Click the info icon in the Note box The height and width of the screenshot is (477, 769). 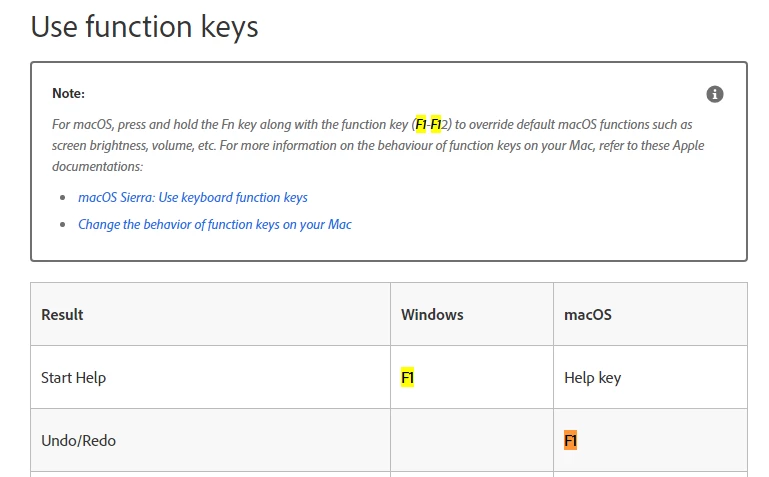point(715,94)
